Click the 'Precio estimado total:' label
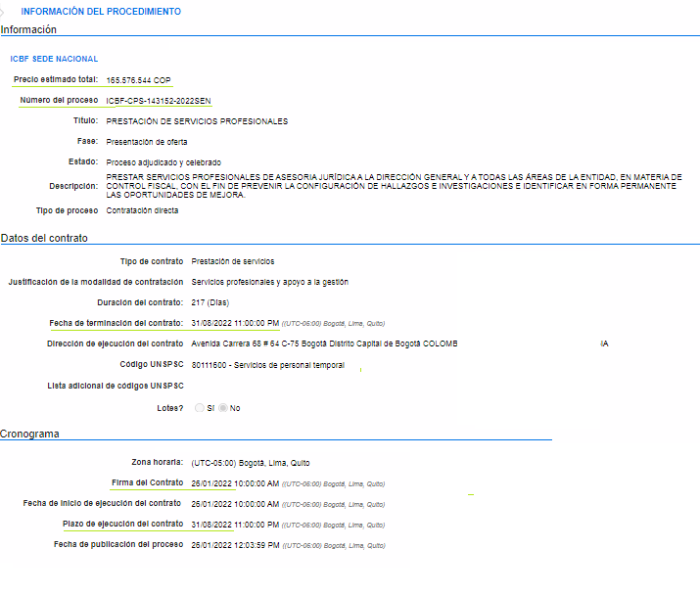700x595 pixels. 56,79
